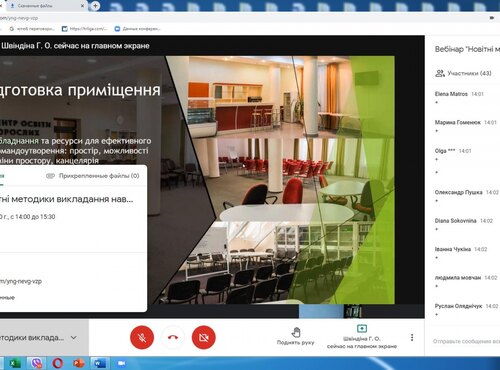Viewport: 500px width, 370px height.
Task: Click Швіндіна Г. О. сейчас на главном экране banner
Action: coord(75,46)
